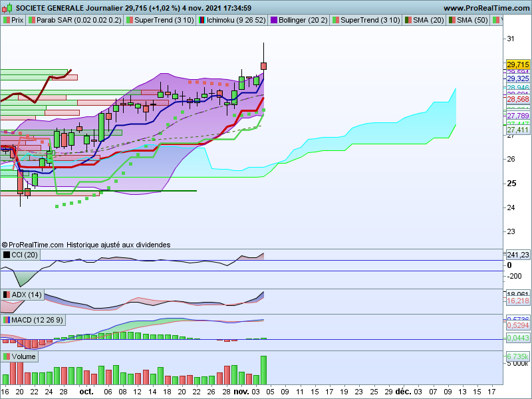Click the Volume panel label
532x399 pixels.
click(x=19, y=356)
